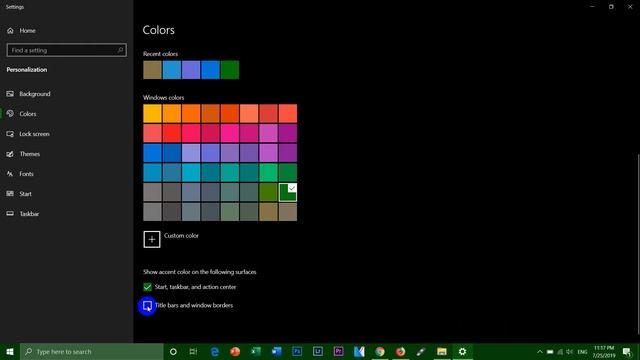Show hidden system tray icons

click(540, 351)
